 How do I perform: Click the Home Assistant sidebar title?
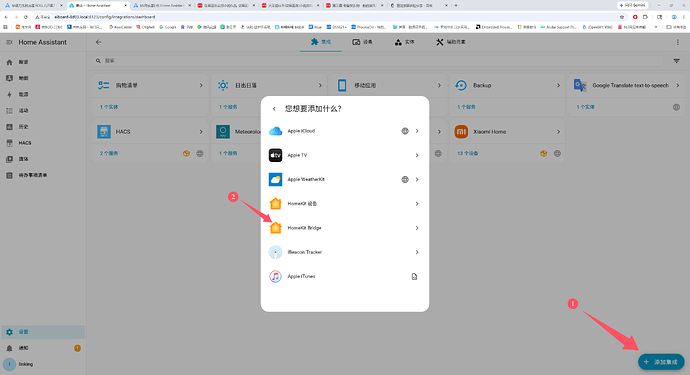[42, 42]
